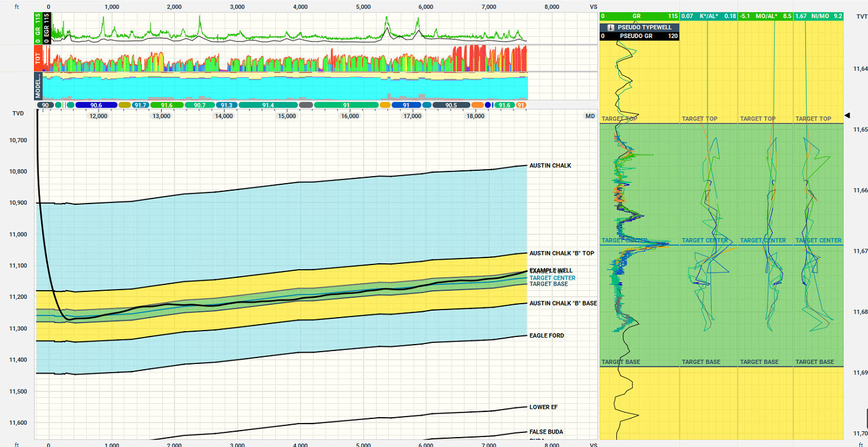This screenshot has height=447, width=868.
Task: Select the green 91.4 dip segment
Action: tap(268, 105)
